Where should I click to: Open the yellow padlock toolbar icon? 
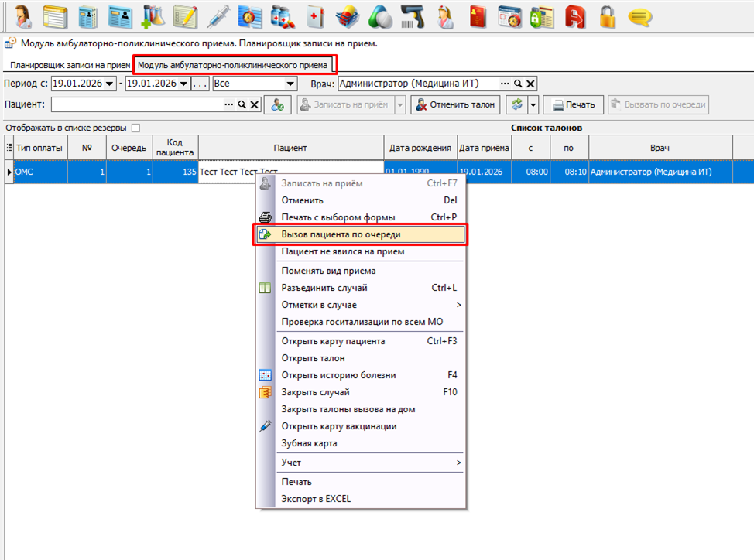[608, 16]
